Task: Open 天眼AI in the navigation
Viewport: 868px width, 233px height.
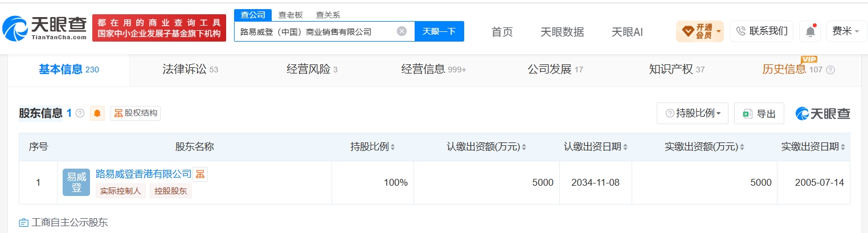Action: point(627,32)
